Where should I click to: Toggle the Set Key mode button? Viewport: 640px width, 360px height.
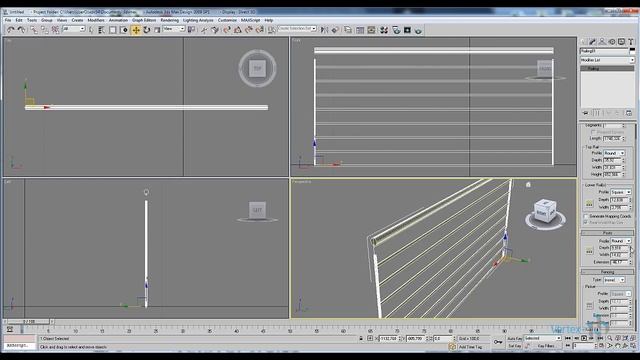(x=514, y=346)
